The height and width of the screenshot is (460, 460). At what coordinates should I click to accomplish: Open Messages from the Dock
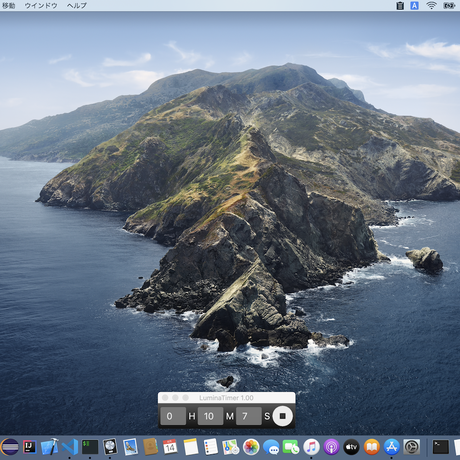click(271, 447)
